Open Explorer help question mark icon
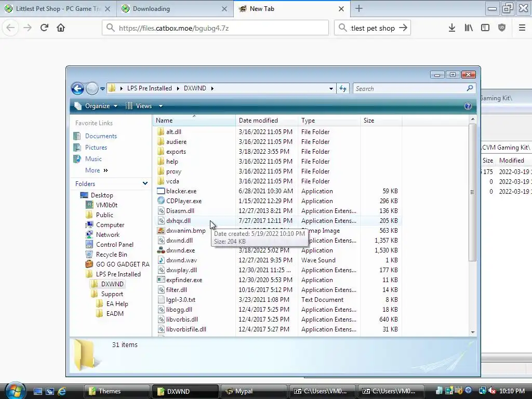The width and height of the screenshot is (532, 399). pyautogui.click(x=468, y=106)
